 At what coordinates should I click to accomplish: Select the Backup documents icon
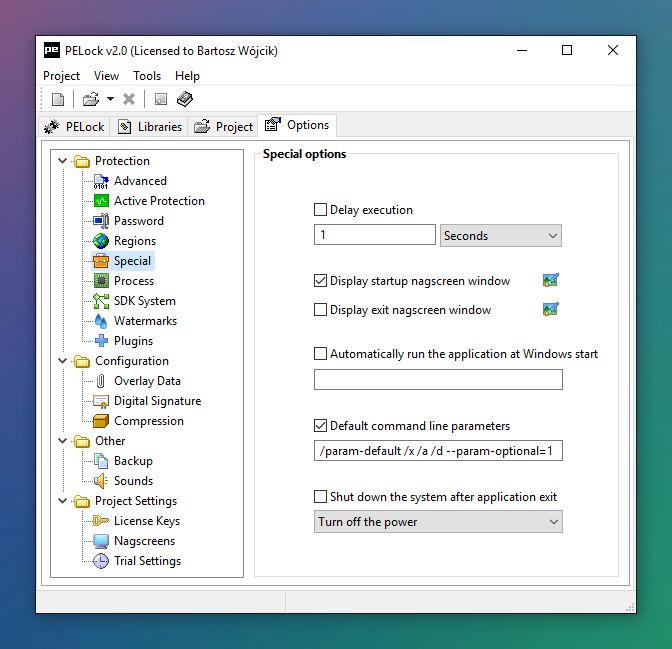[x=101, y=461]
